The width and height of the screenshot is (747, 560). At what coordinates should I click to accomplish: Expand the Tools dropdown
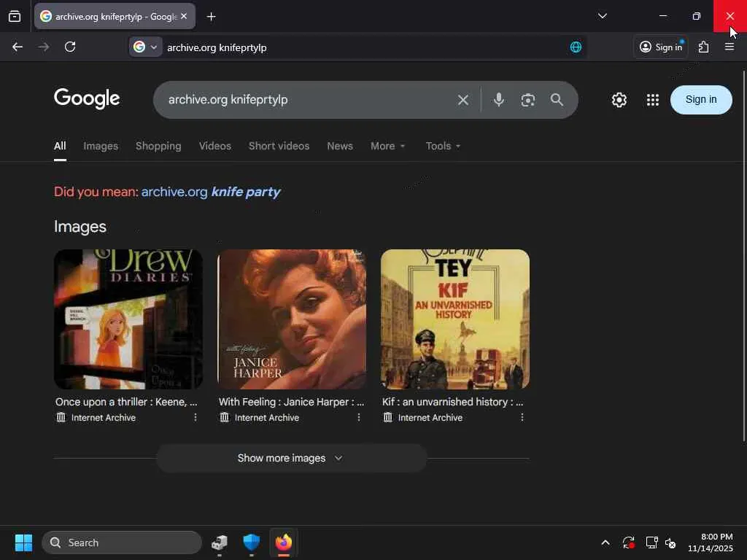click(x=443, y=146)
